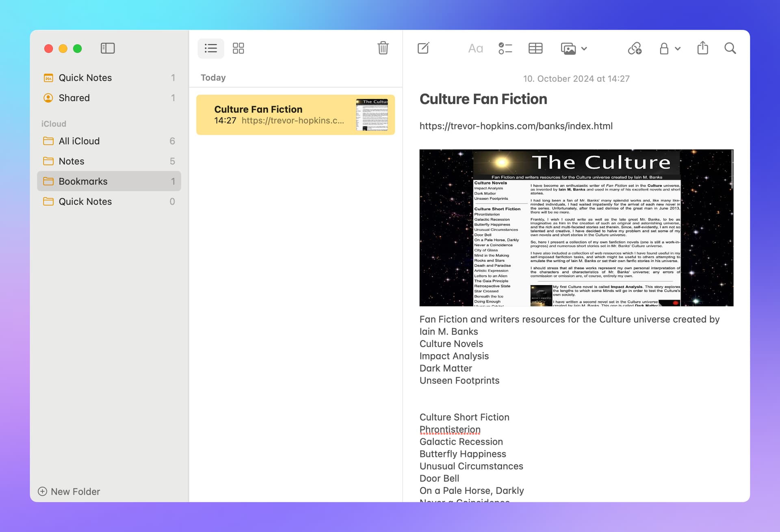The height and width of the screenshot is (532, 780).
Task: Select the All iCloud folder
Action: pyautogui.click(x=79, y=141)
